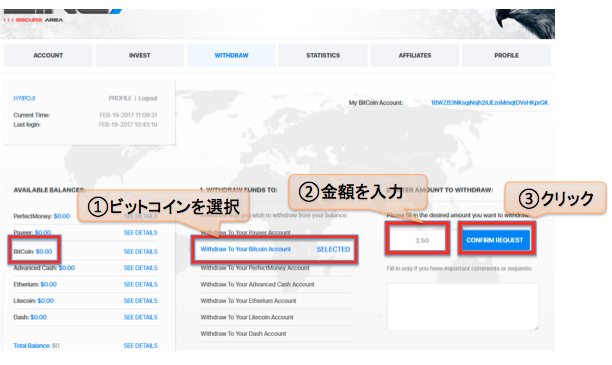Open the My BitCoin Account address link
The width and height of the screenshot is (612, 365).
(489, 103)
